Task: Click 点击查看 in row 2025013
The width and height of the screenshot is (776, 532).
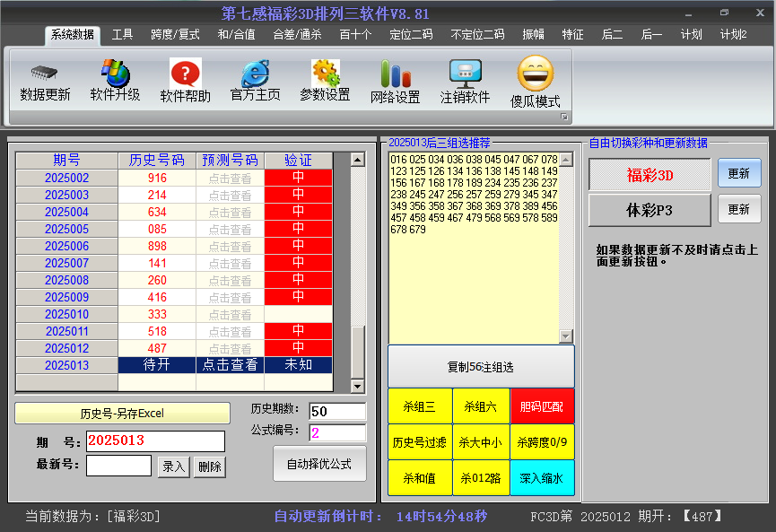Action: (231, 365)
